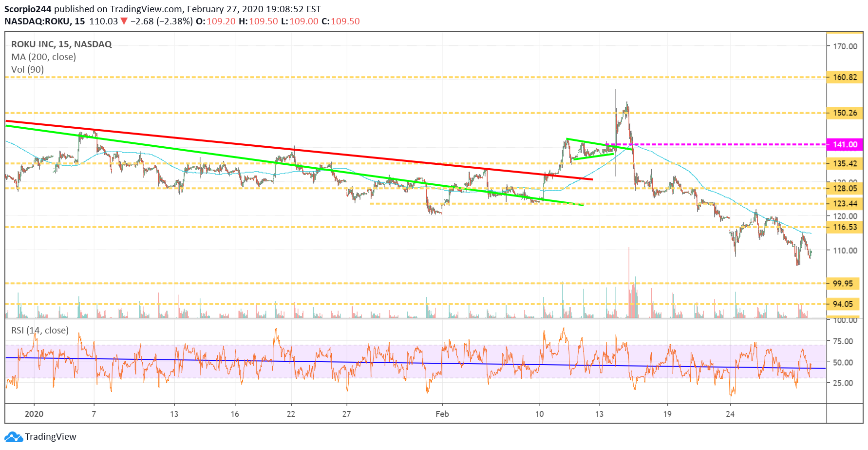Click the red down-arrow price change indicator
Screen dimensions: 868x450
124,21
